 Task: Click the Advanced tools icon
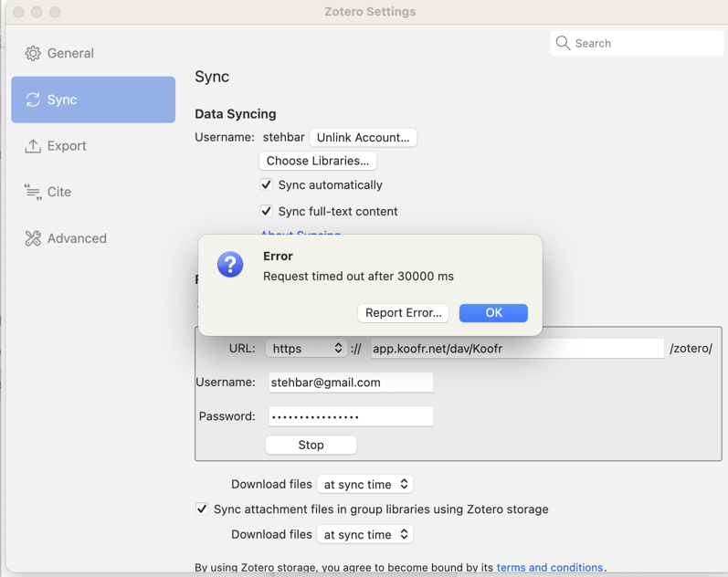click(33, 238)
